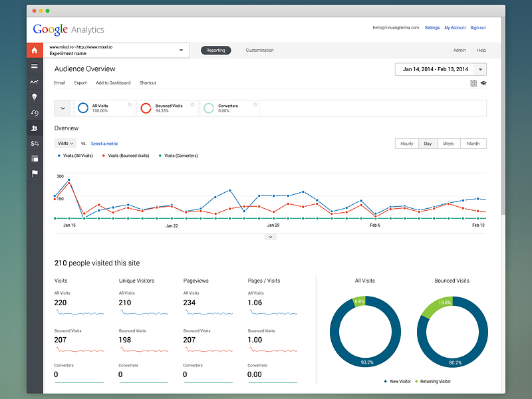Open the grid layout icon near date picker
Screen dimensions: 532x399
pos(473,83)
